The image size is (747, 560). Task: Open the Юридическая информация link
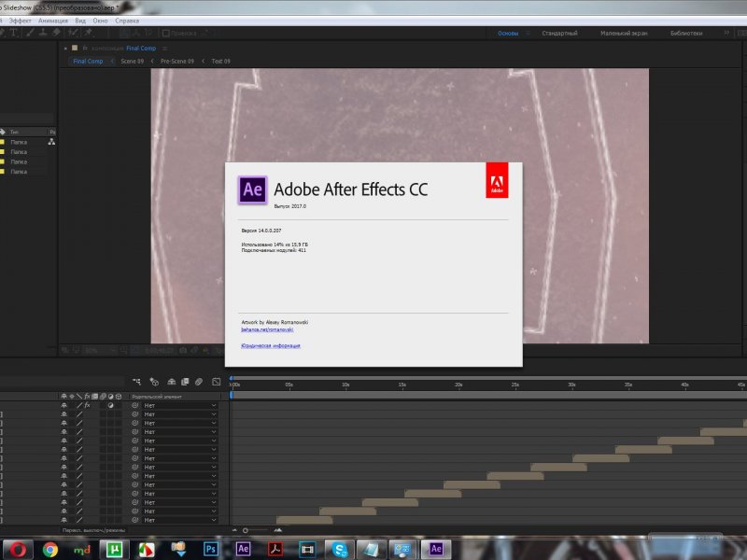tap(271, 345)
